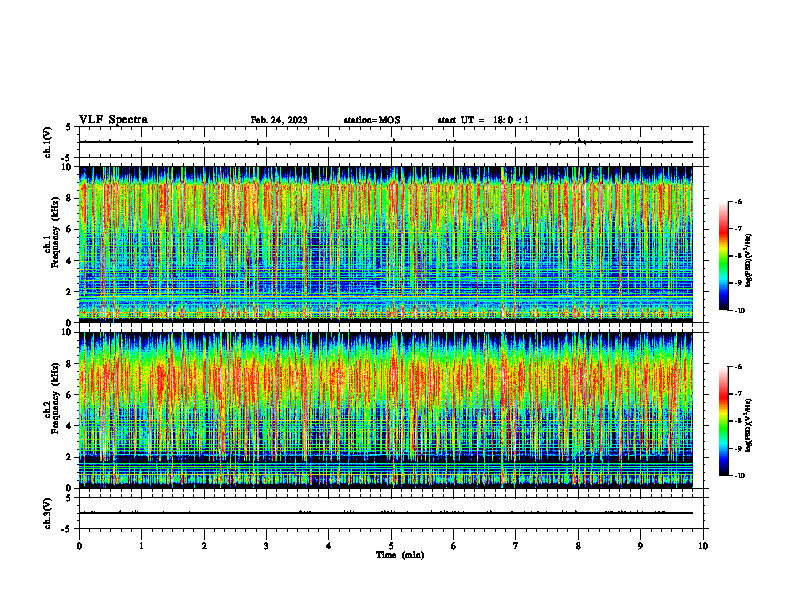This screenshot has width=792, height=612.
Task: Select the "start UT = 18: 0 : 1" text
Action: (x=483, y=120)
